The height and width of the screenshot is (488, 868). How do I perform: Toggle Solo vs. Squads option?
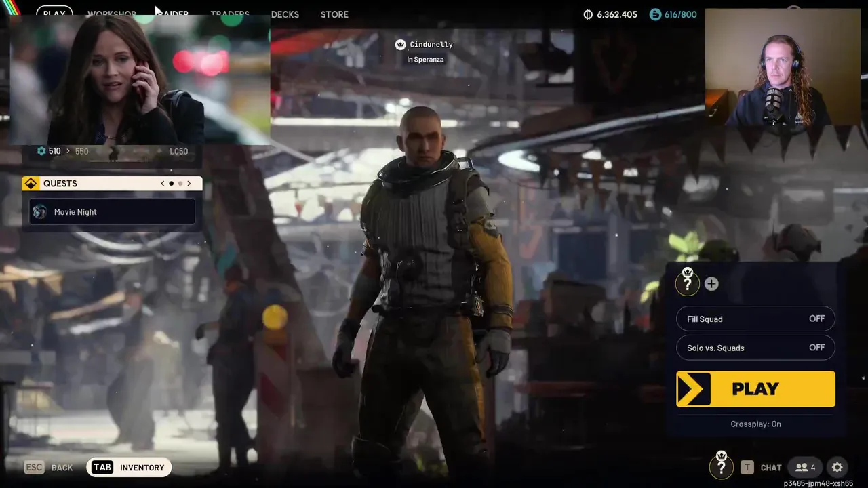point(755,348)
